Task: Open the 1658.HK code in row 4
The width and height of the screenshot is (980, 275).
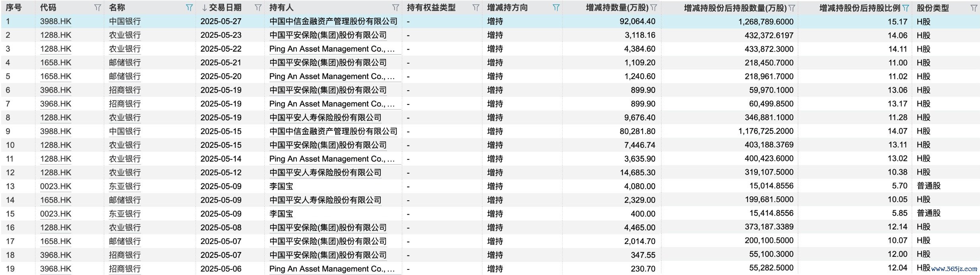Action: pos(56,63)
